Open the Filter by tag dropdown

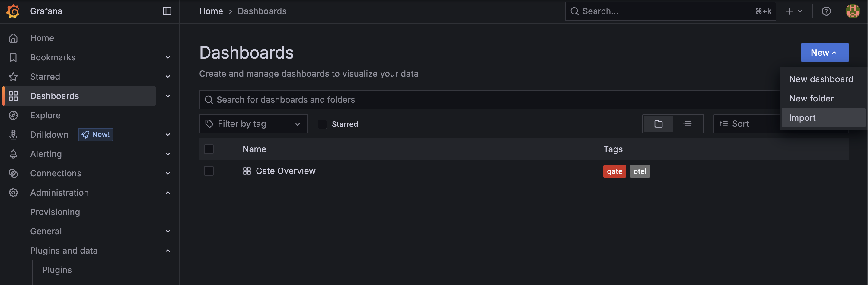pos(253,124)
